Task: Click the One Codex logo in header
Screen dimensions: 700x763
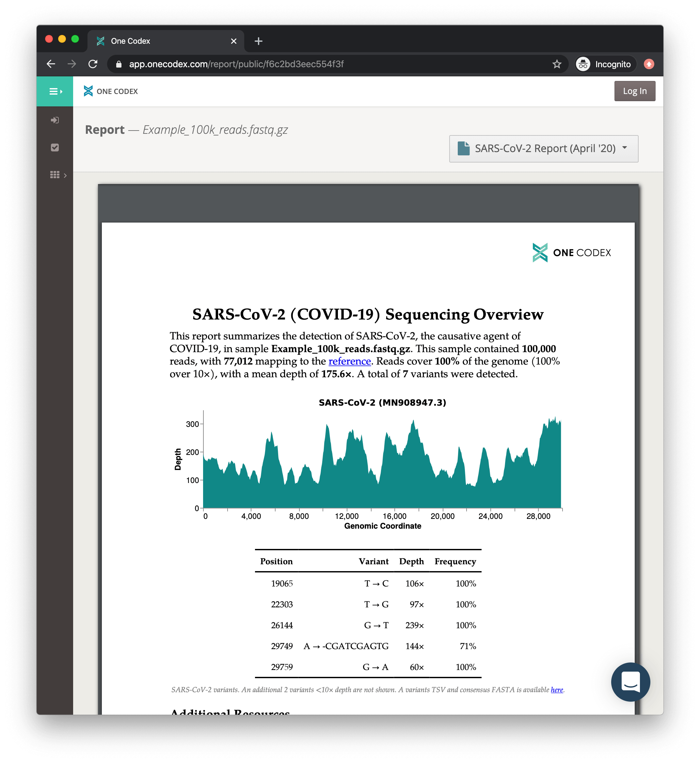Action: pos(111,91)
